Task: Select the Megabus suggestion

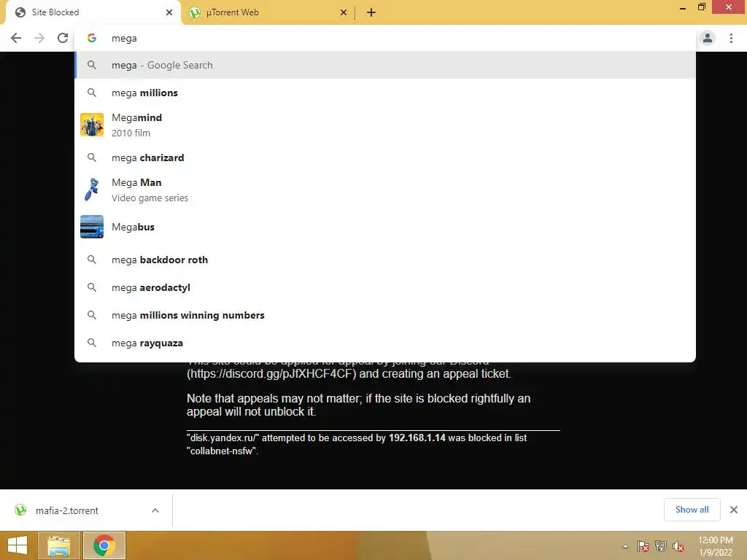Action: (x=385, y=227)
